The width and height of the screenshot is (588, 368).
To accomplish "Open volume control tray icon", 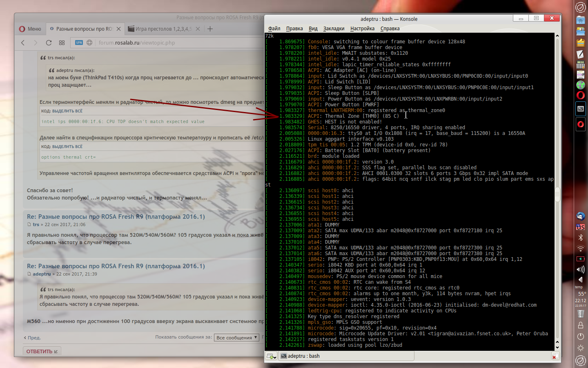I will point(580,269).
